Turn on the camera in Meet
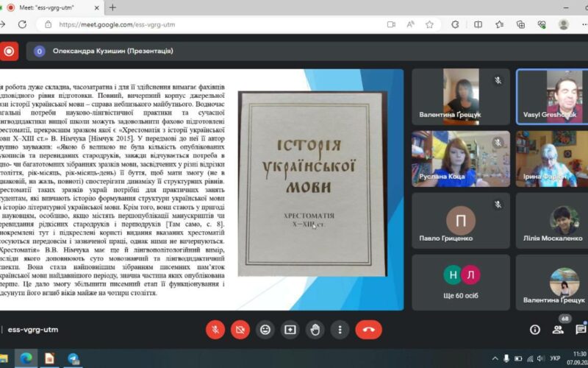 click(240, 330)
